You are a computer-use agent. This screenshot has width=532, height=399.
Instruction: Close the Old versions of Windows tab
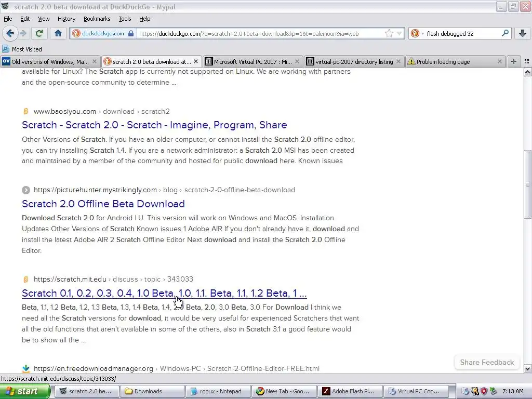pyautogui.click(x=95, y=61)
